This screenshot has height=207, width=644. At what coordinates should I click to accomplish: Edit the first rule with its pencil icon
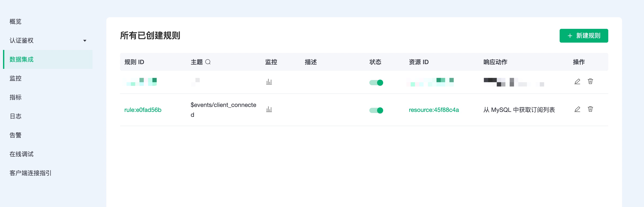pos(577,81)
